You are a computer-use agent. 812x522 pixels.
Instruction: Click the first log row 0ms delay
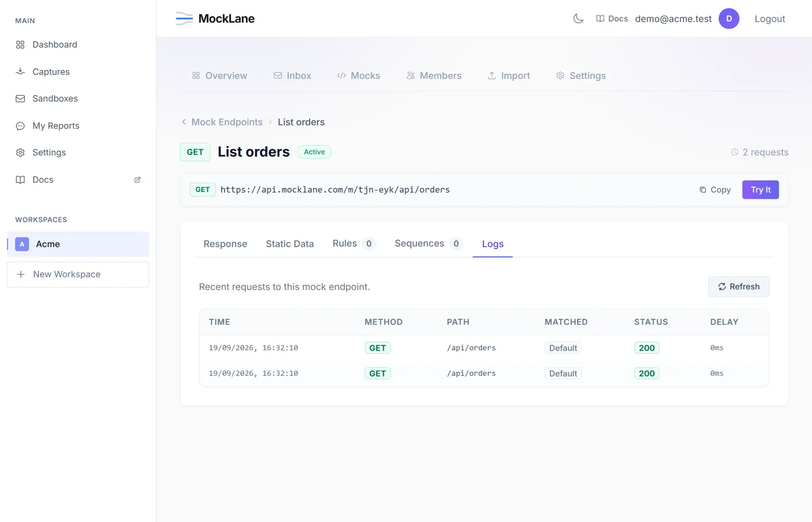717,348
